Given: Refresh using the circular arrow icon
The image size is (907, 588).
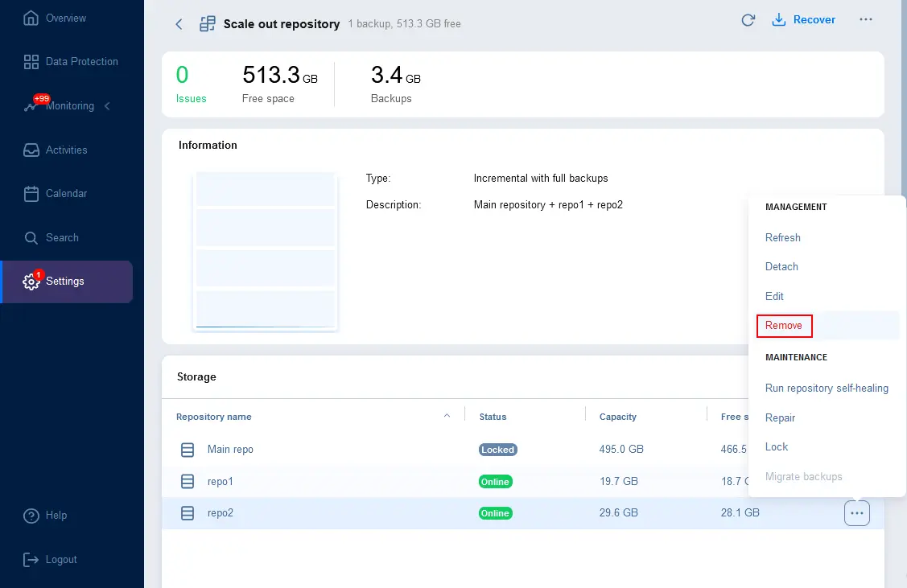Looking at the screenshot, I should [748, 20].
